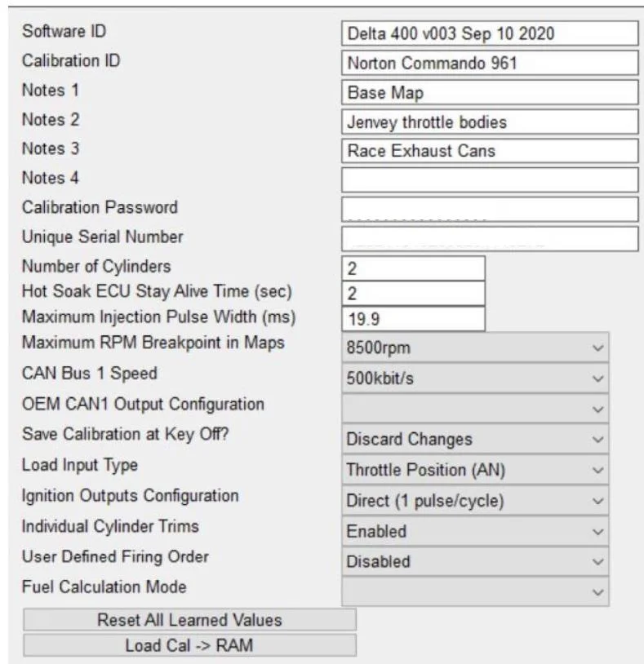Screen dimensions: 644x664
Task: Open the Ignition Outputs Configuration dropdown
Action: point(474,501)
